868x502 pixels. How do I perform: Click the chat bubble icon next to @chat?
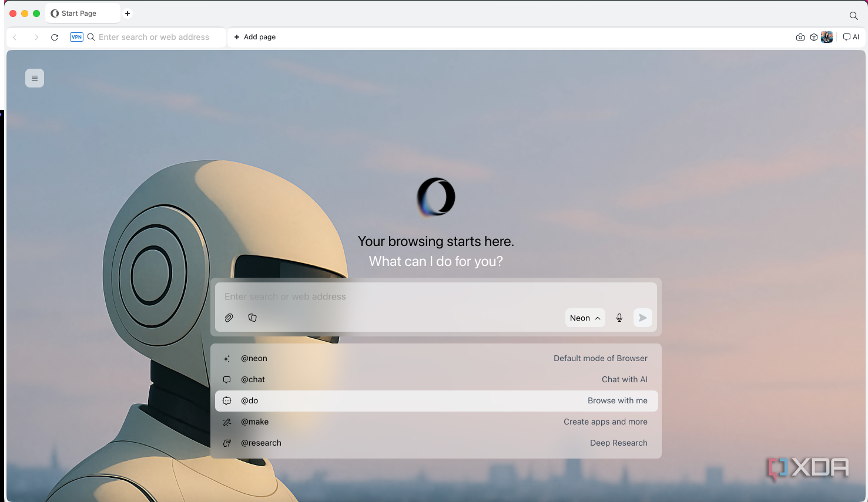click(227, 379)
